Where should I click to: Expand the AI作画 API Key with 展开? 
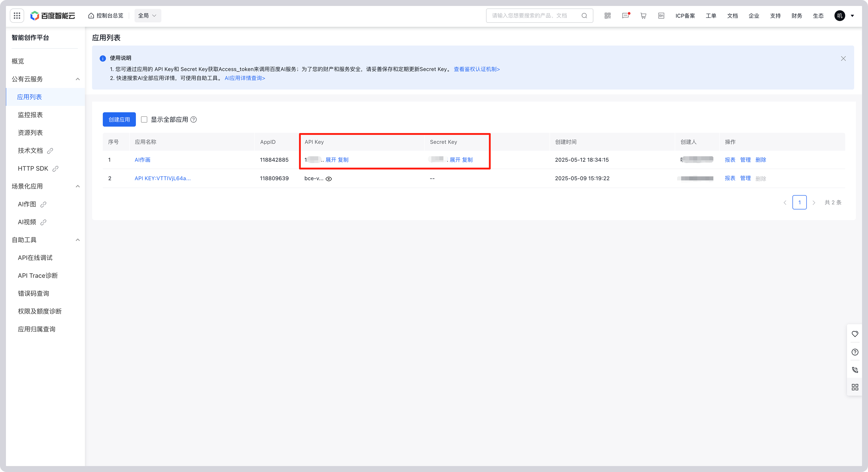coord(331,160)
